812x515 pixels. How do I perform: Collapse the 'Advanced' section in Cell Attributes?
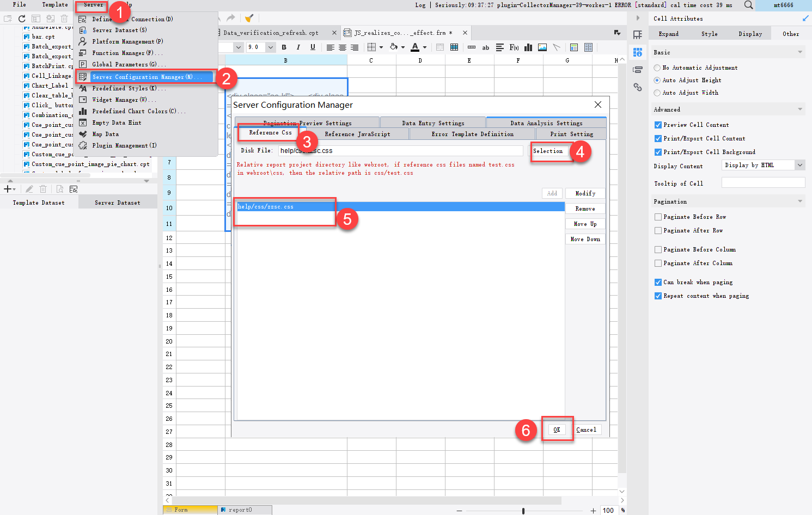(801, 109)
